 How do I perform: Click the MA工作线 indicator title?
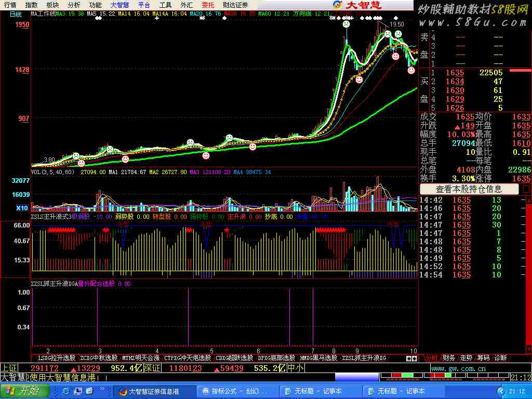43,14
